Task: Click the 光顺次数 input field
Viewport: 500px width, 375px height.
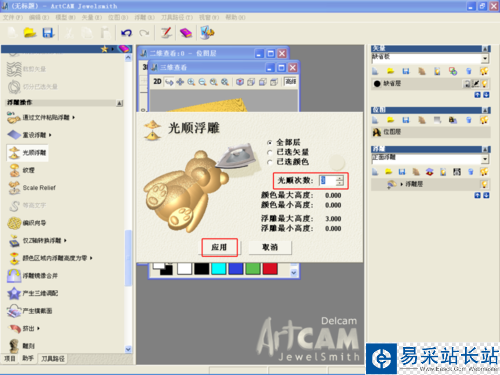Action: 328,181
